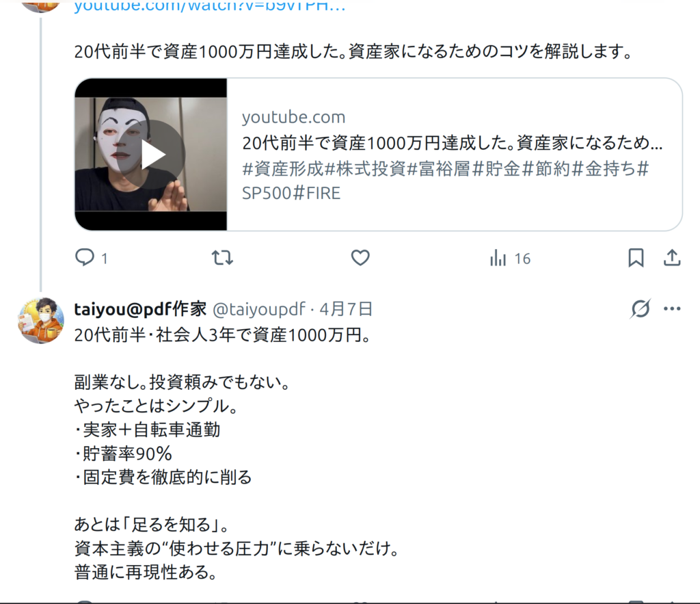This screenshot has height=604, width=700.
Task: Click the share upload icon
Action: 672,258
